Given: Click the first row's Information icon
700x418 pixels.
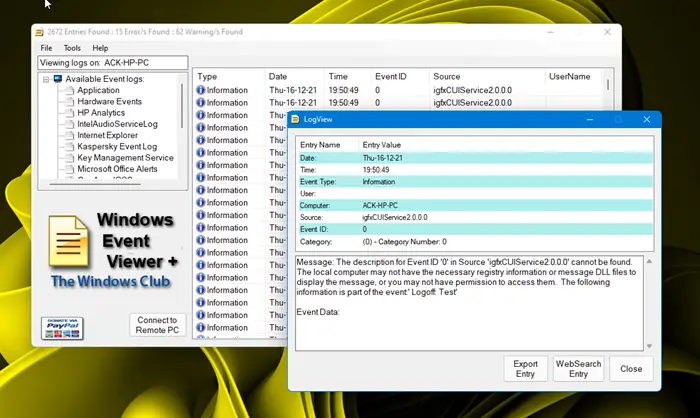Looking at the screenshot, I should click(x=200, y=90).
